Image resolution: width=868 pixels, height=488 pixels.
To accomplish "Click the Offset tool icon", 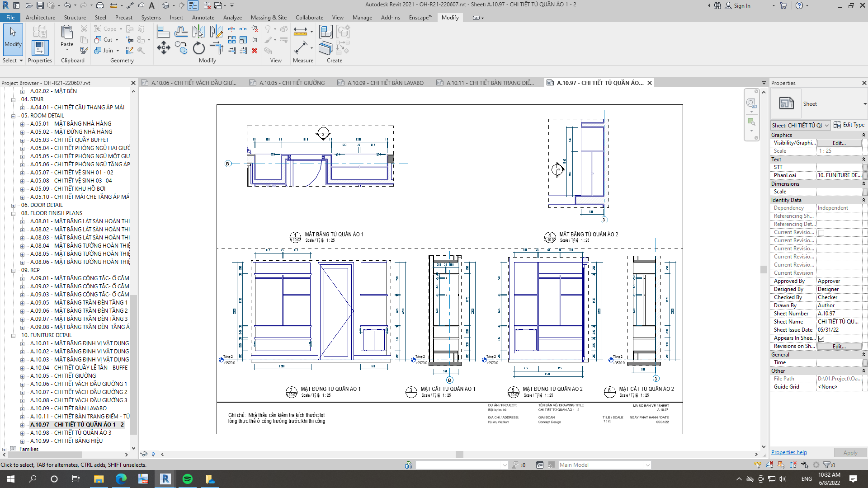I will [181, 32].
